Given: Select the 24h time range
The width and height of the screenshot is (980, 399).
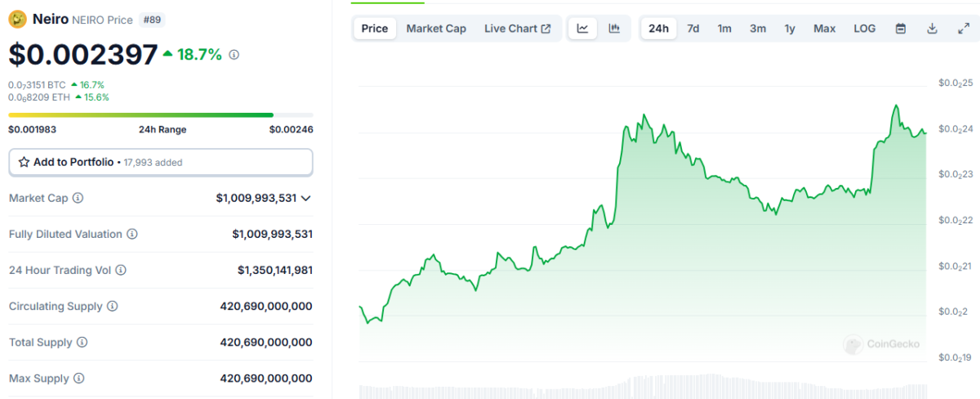Looking at the screenshot, I should coord(658,29).
